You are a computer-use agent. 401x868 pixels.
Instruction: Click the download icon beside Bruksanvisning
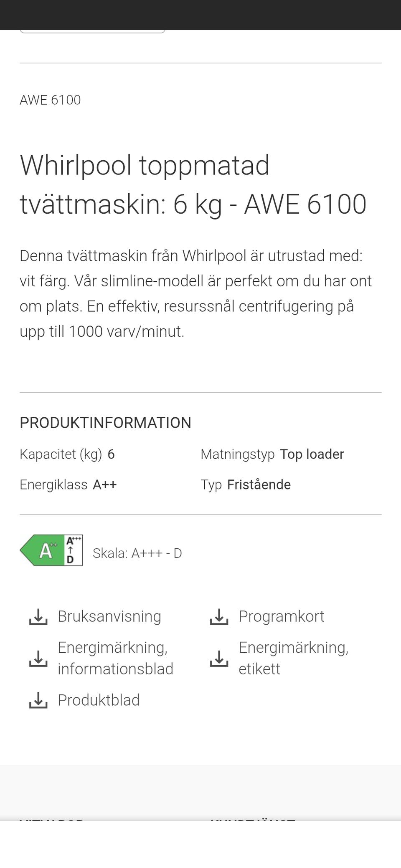[x=38, y=616]
